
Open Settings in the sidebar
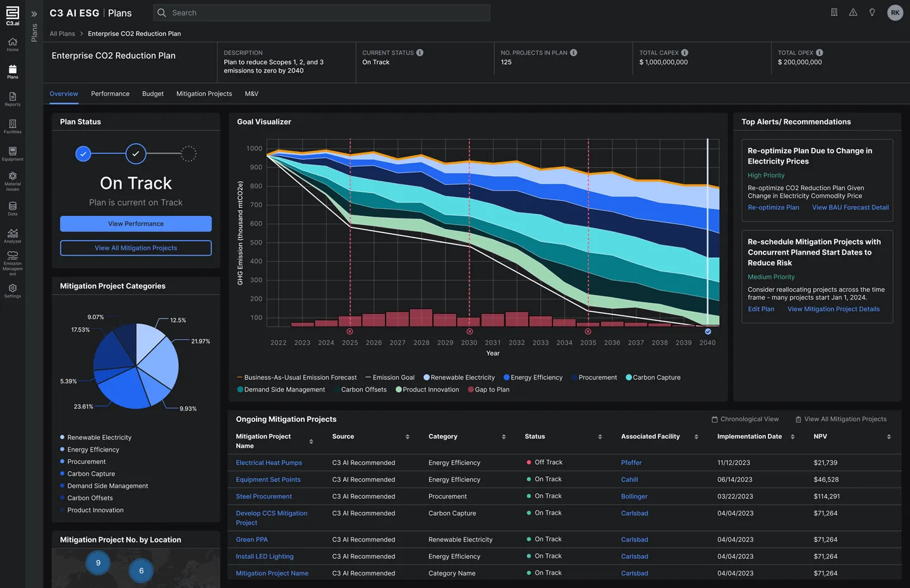coord(13,291)
